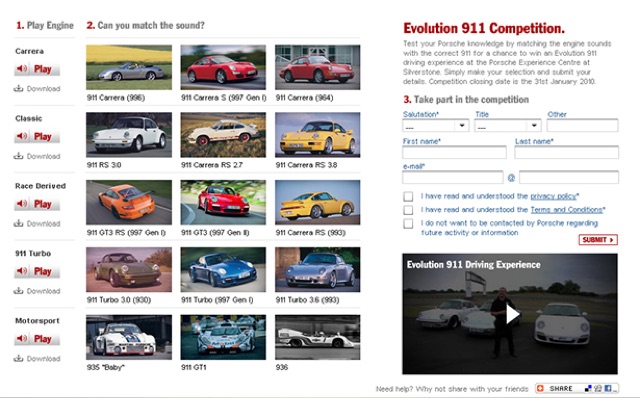Click the 911 Turbo speaker icon

coord(22,271)
